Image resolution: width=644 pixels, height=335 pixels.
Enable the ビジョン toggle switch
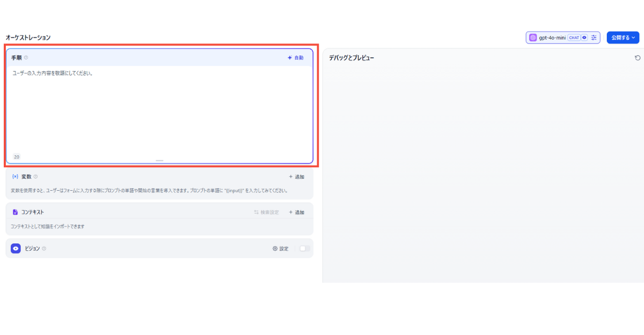pos(304,249)
